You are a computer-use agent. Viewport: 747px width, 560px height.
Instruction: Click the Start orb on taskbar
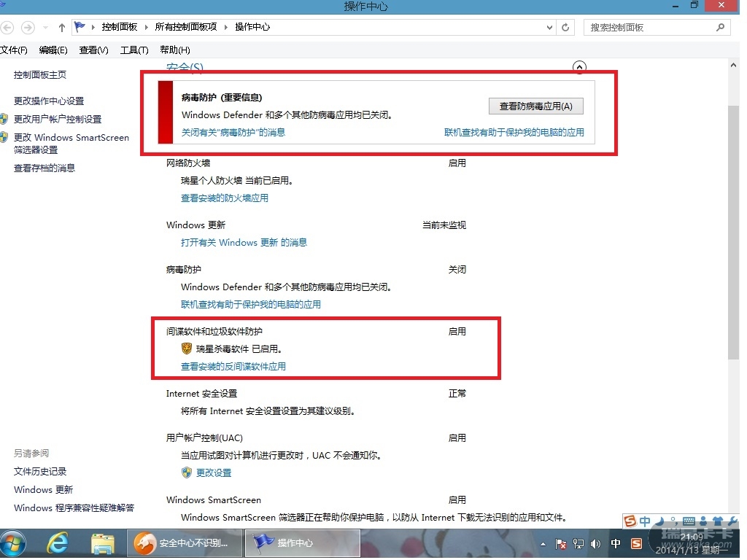[13, 544]
